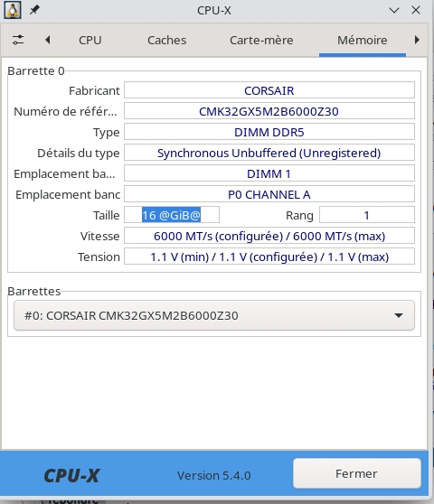Click the Synchronous Unbuffered details field
The image size is (434, 504).
(x=269, y=153)
